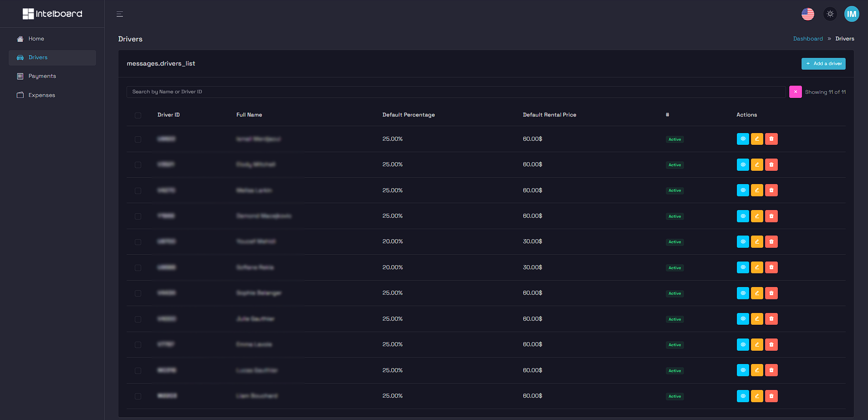Check the checkbox on the first driver row
The image size is (868, 420).
138,139
